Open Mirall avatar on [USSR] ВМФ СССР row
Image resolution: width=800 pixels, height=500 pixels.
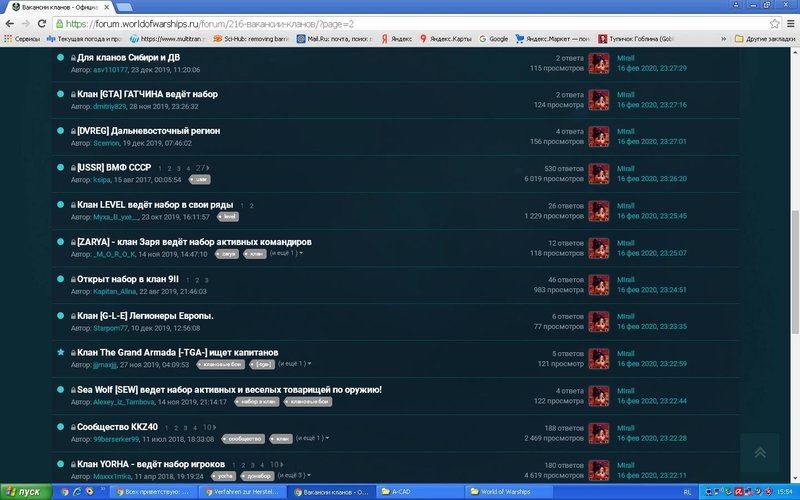click(x=598, y=173)
